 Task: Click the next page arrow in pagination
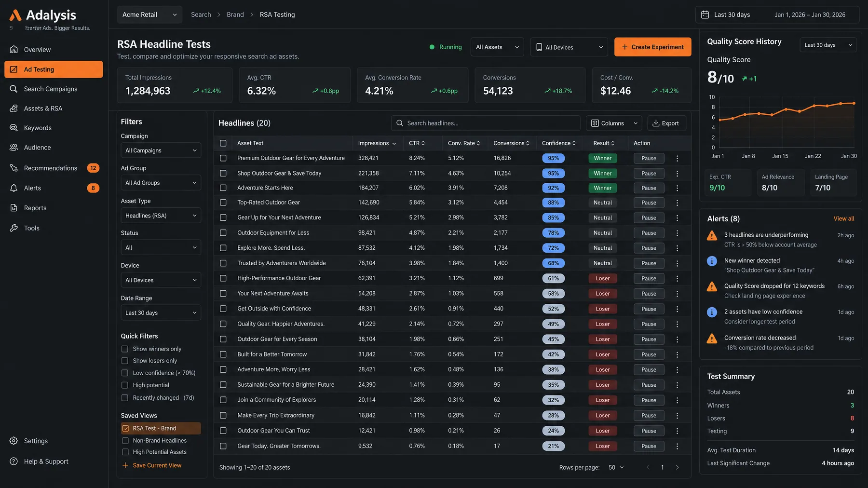(x=677, y=467)
